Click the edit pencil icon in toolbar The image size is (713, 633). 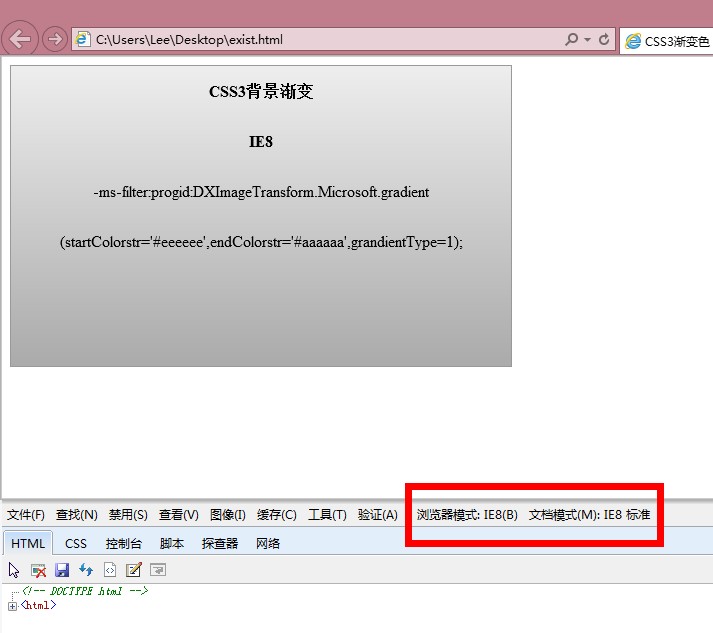pyautogui.click(x=134, y=570)
